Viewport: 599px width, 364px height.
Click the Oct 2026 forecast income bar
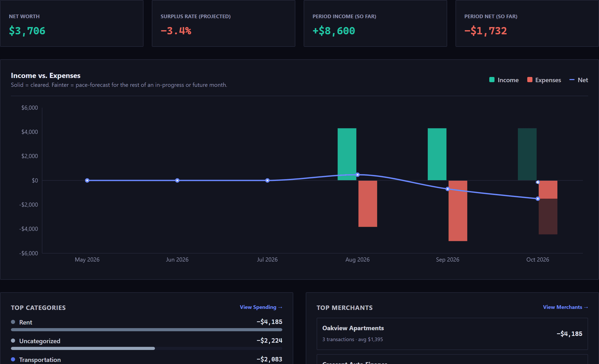[x=527, y=154]
